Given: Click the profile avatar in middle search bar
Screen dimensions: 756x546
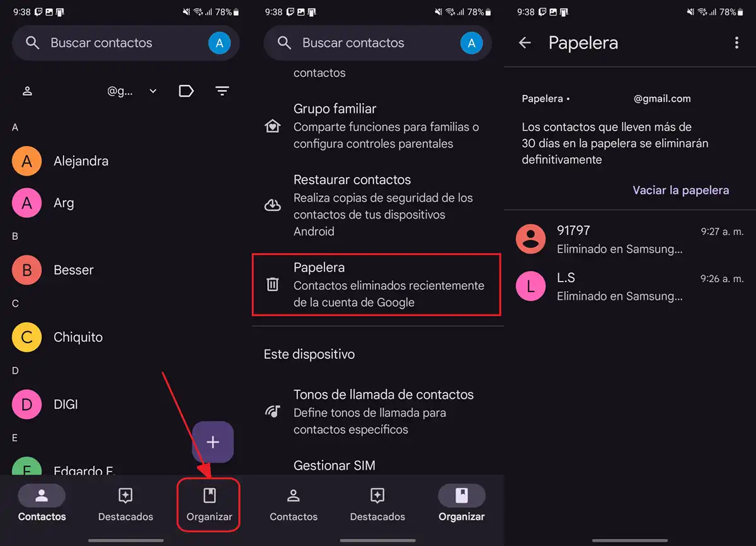Looking at the screenshot, I should (471, 43).
